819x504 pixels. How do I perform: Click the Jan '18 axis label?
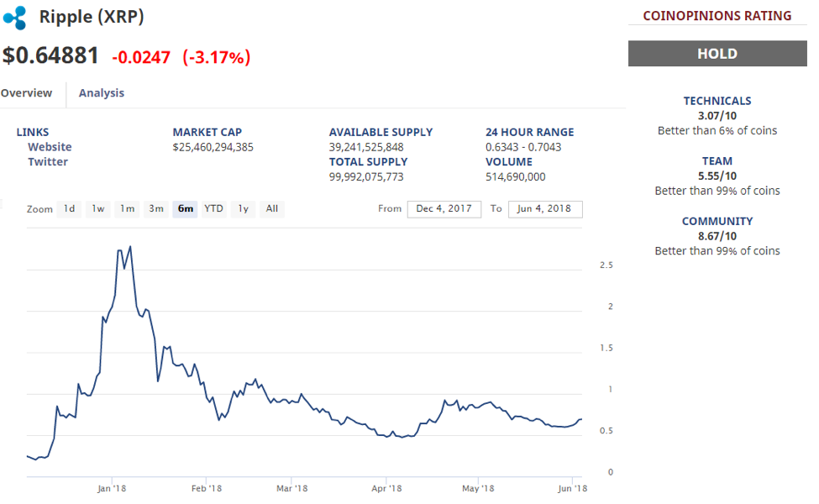tap(112, 488)
